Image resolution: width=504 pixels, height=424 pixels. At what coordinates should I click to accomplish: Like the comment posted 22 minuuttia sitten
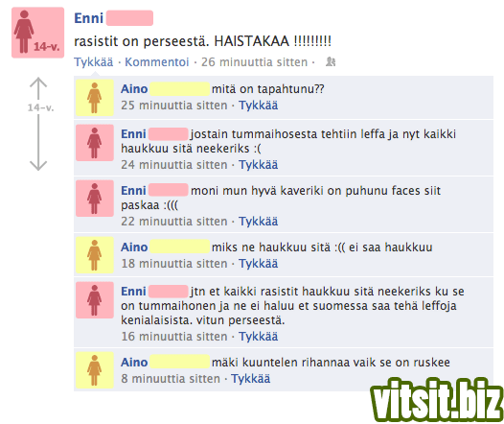[258, 222]
